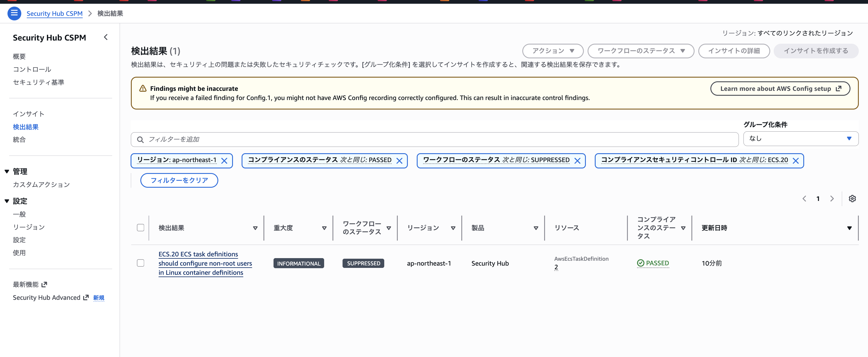Sort by 重大度 column arrow
The image size is (868, 357).
324,228
